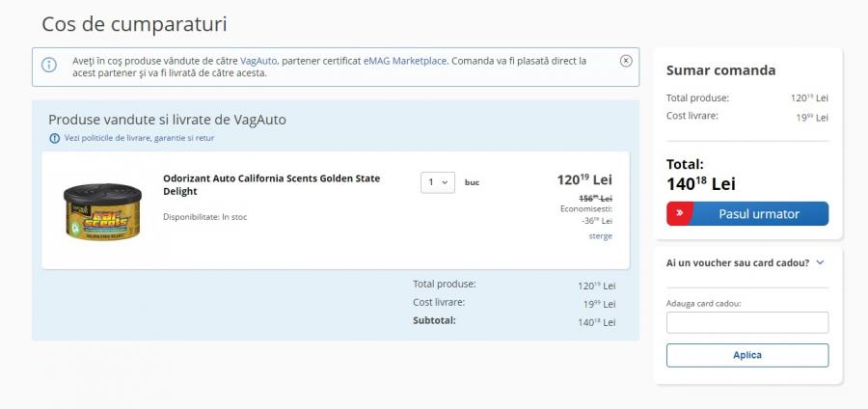Click the info icon in partner notice

(x=49, y=66)
